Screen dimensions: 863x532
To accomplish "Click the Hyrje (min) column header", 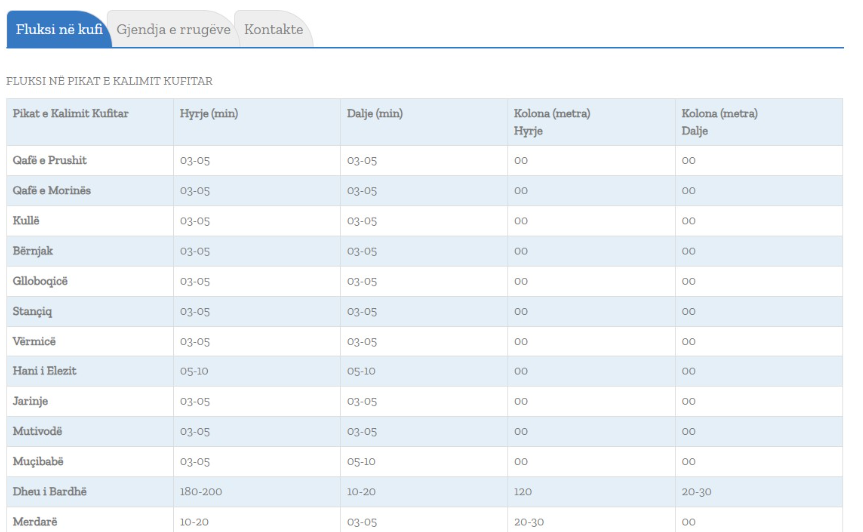I will (x=209, y=114).
